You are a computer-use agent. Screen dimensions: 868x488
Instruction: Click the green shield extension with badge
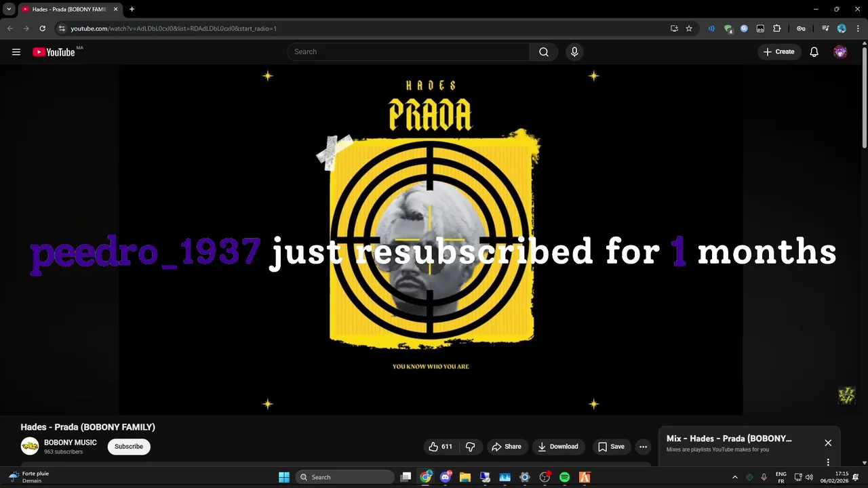click(x=728, y=28)
